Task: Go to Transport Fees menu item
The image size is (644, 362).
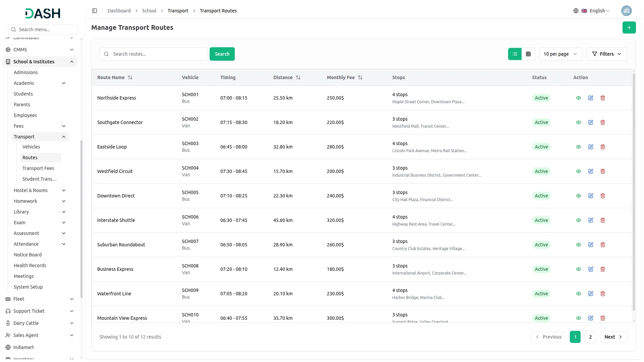Action: [x=38, y=168]
